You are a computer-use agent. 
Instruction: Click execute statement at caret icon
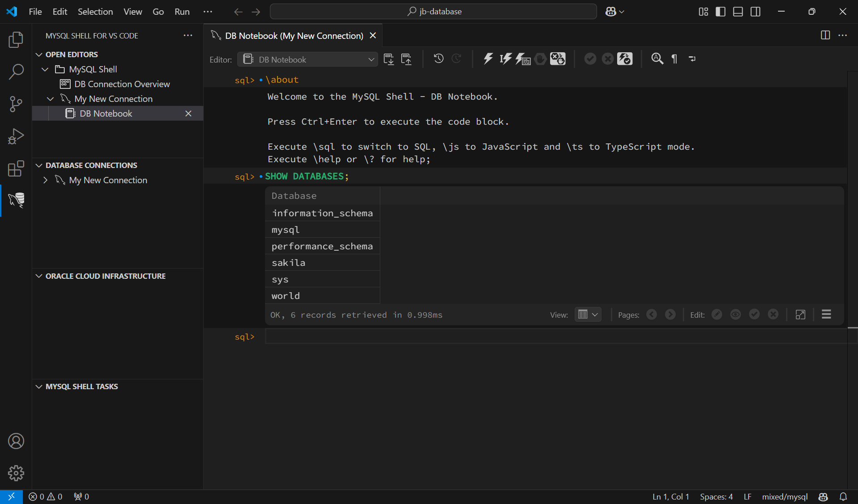point(505,59)
